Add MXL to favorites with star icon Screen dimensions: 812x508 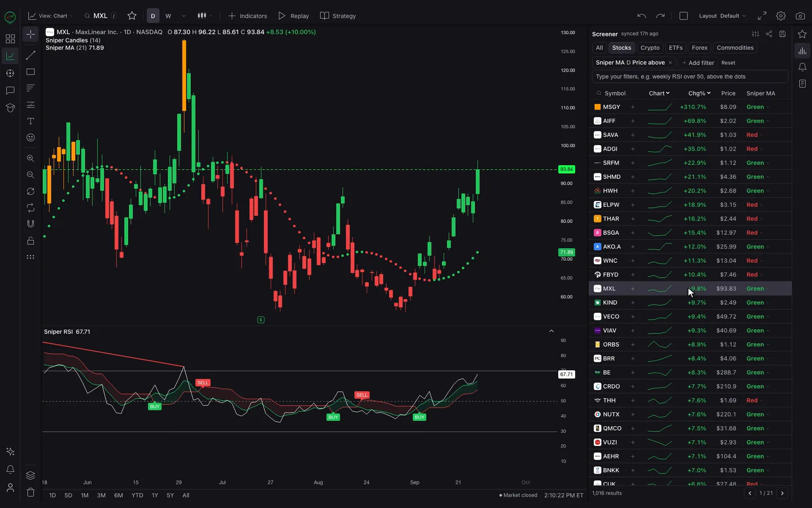click(132, 16)
